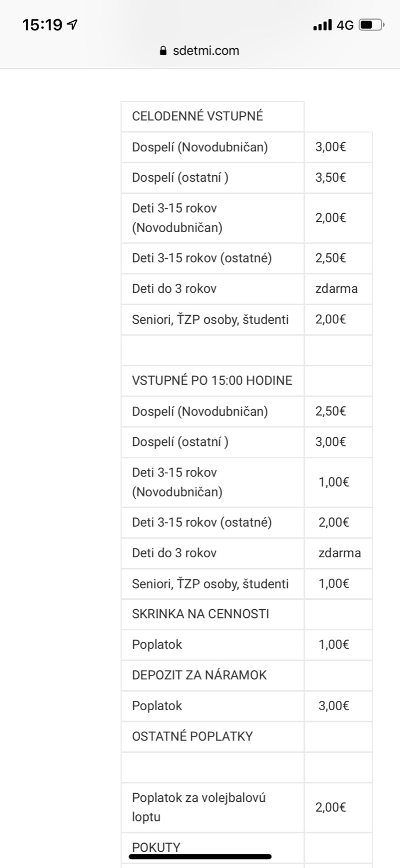Tap the location arrow next to clock

tap(72, 24)
